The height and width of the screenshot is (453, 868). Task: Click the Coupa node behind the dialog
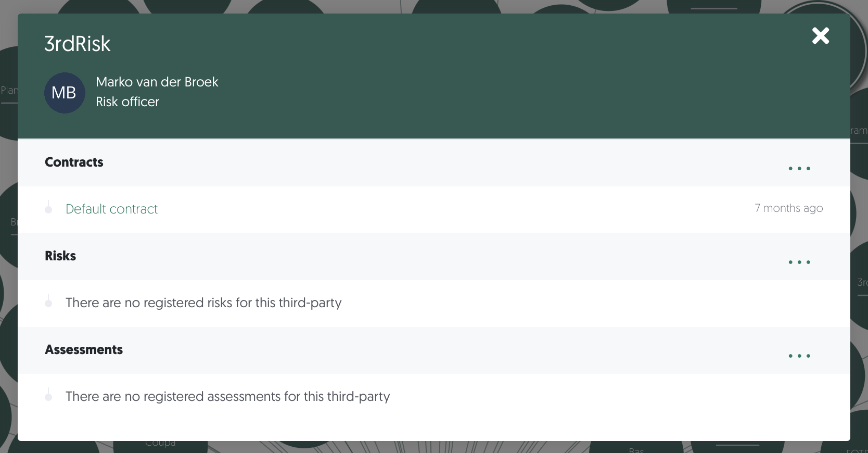[x=160, y=444]
